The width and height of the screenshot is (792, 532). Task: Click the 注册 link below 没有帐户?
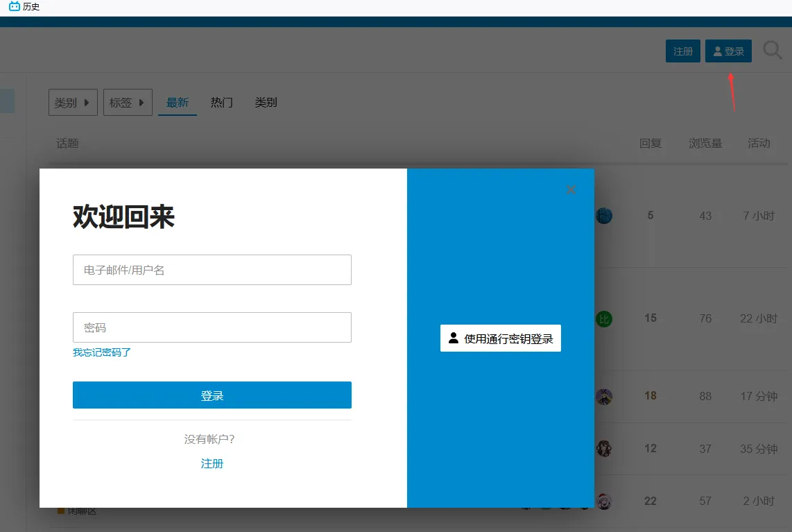(212, 463)
